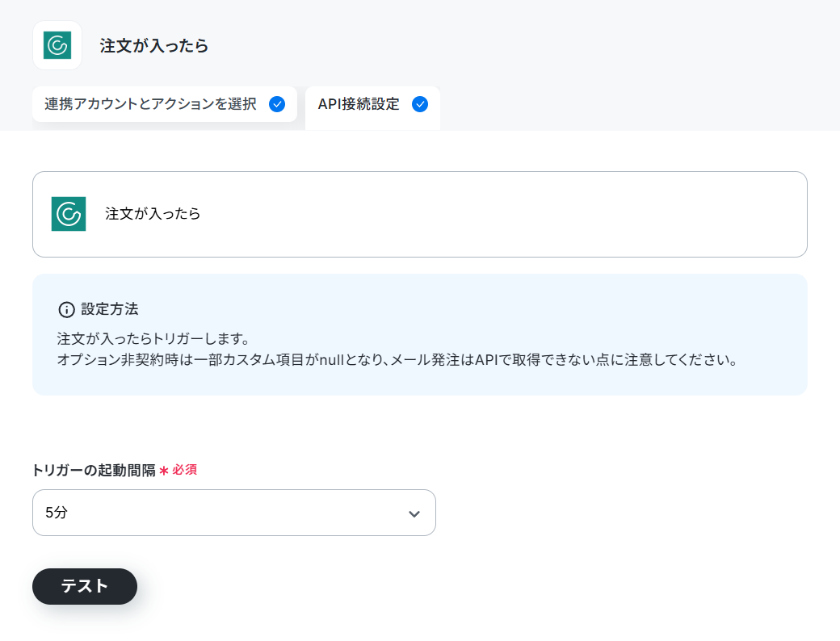Expand the トリガーの起動間隔 dropdown chevron
This screenshot has width=840, height=641.
pyautogui.click(x=414, y=514)
